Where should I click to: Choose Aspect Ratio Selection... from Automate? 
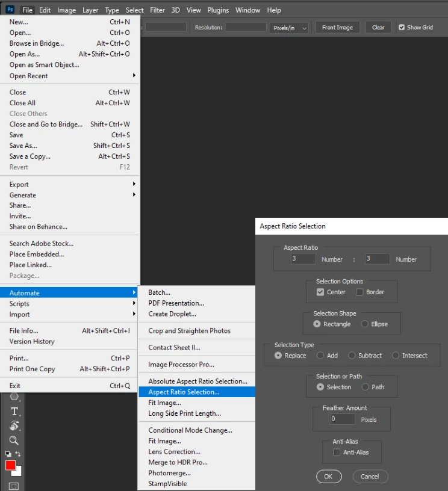point(197,392)
